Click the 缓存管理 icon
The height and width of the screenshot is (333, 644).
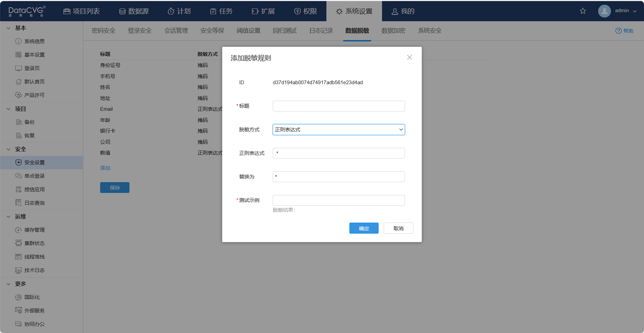pos(18,230)
